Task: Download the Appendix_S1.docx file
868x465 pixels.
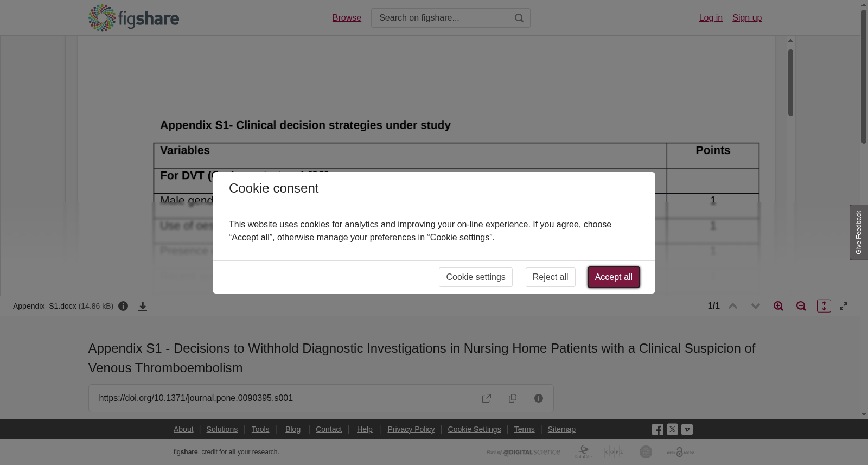Action: pos(143,306)
